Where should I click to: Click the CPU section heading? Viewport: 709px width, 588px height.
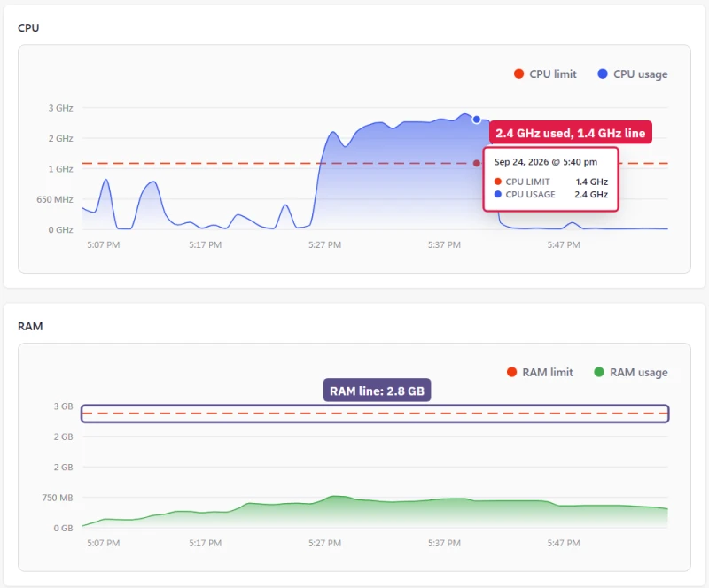pos(28,28)
